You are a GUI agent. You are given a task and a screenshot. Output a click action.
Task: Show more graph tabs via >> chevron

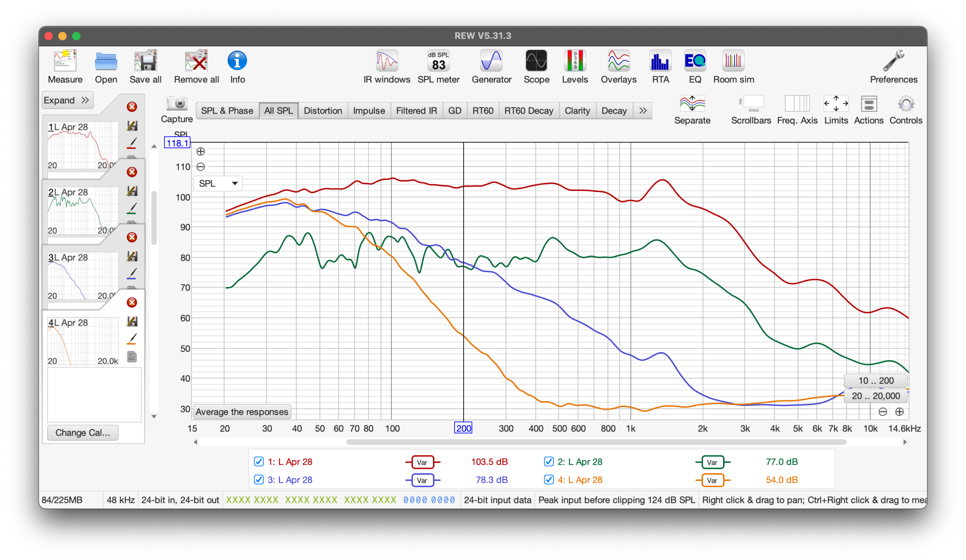(643, 111)
